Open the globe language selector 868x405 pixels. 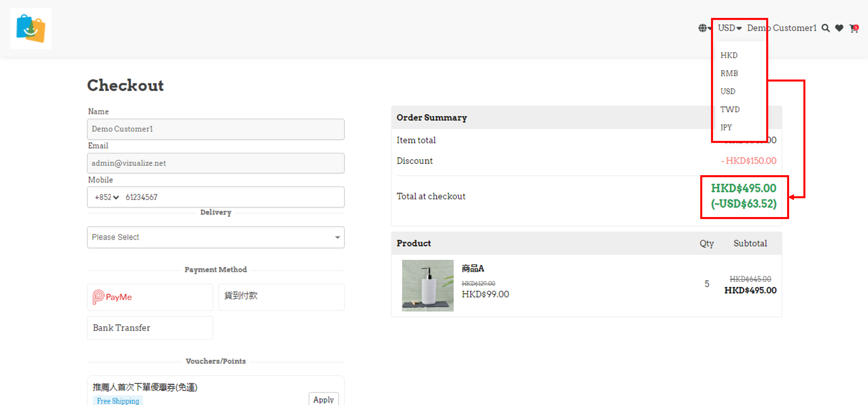(704, 28)
